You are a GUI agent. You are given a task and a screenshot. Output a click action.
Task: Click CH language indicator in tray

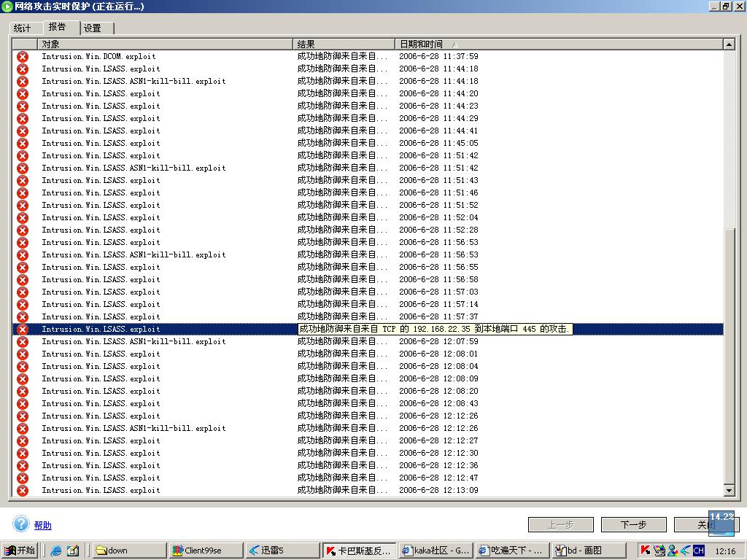click(699, 551)
